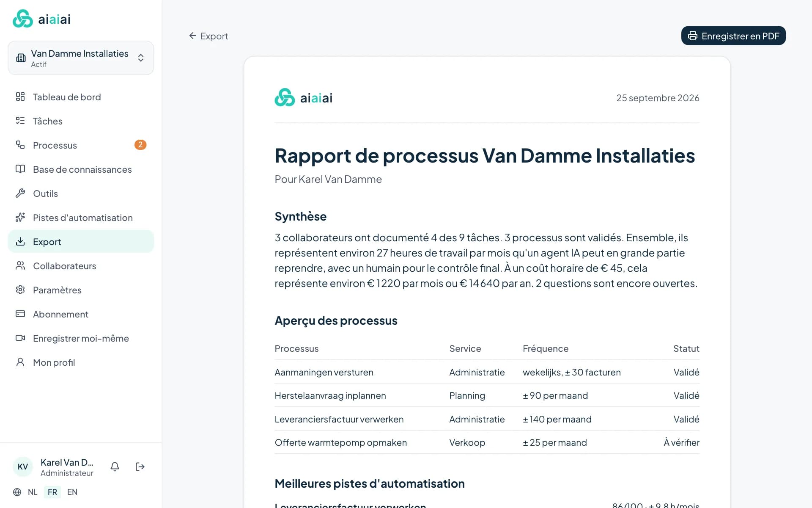Click the Export download icon in the sidebar
Viewport: 812px width, 508px height.
click(x=20, y=242)
